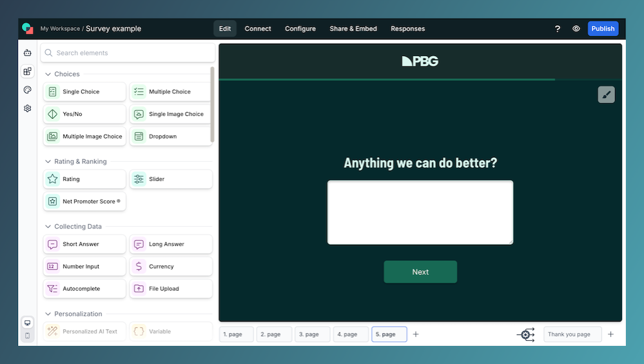Add a new thank you page plus icon
This screenshot has width=644, height=364.
pos(610,334)
